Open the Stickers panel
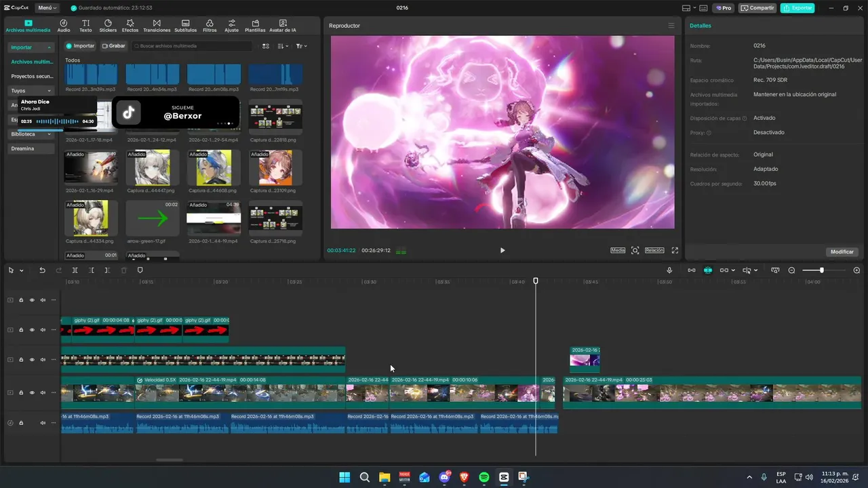This screenshot has height=488, width=868. (x=108, y=26)
